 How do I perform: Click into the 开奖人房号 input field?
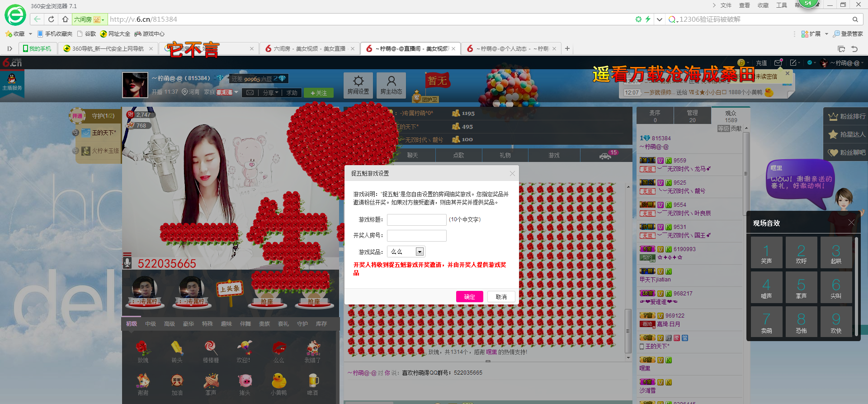pyautogui.click(x=416, y=236)
